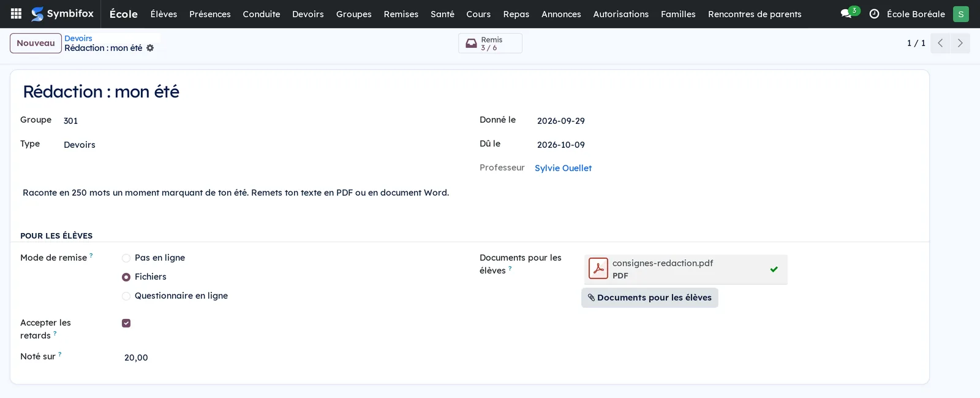Click the Noté sur value 20,00
The height and width of the screenshot is (398, 980).
(x=136, y=358)
